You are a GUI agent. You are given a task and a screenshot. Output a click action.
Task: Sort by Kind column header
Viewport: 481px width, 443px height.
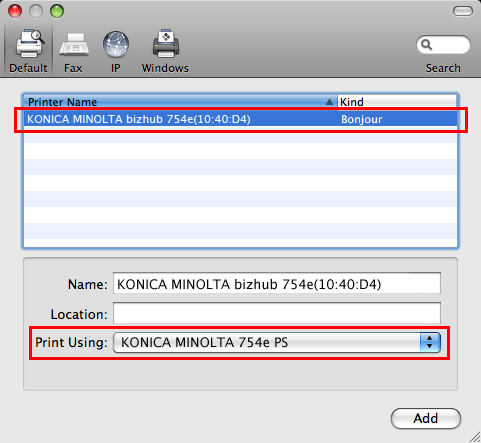tap(397, 101)
